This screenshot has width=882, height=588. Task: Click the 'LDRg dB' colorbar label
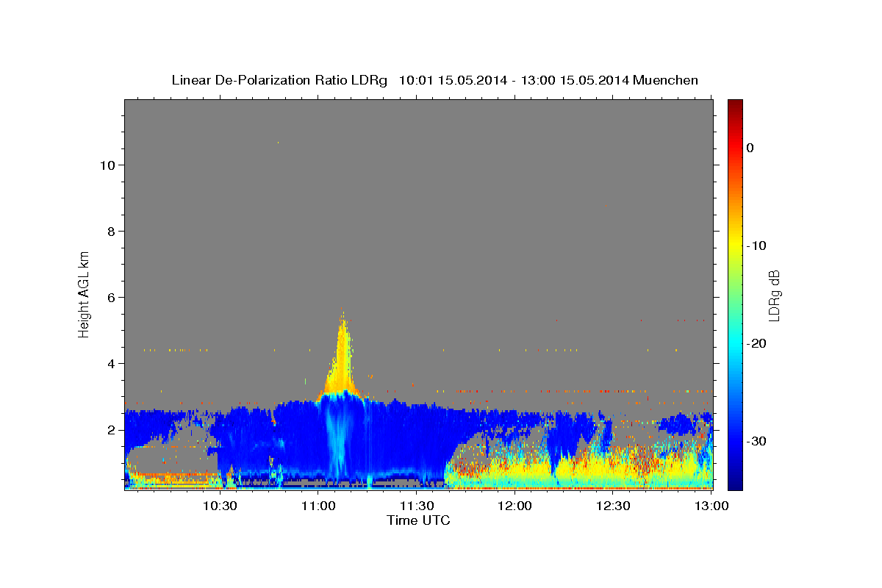click(774, 295)
